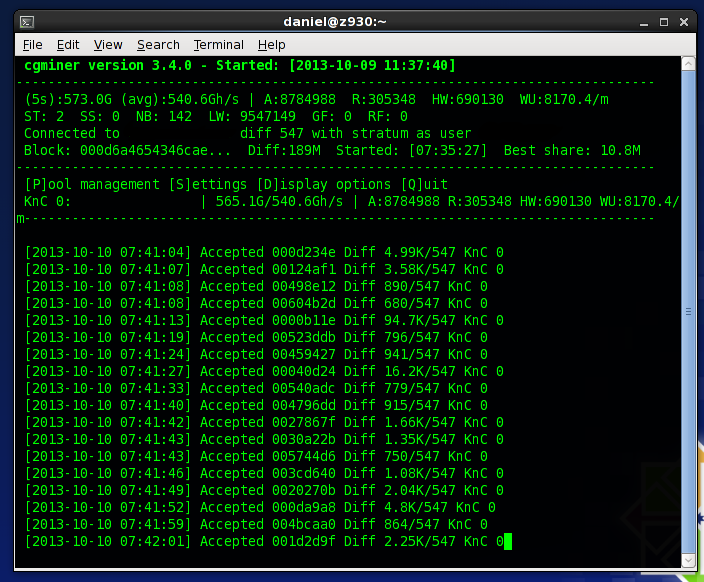Click the KnC 0: device status label
The width and height of the screenshot is (704, 582).
(x=48, y=202)
